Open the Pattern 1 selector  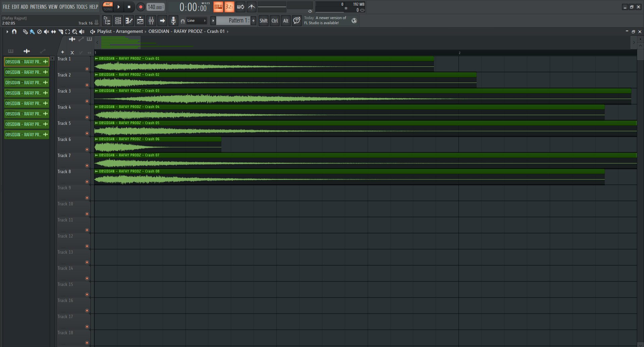[233, 21]
